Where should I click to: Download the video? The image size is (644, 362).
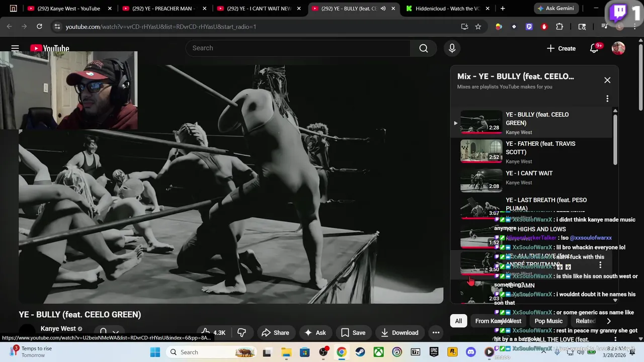pos(400,332)
